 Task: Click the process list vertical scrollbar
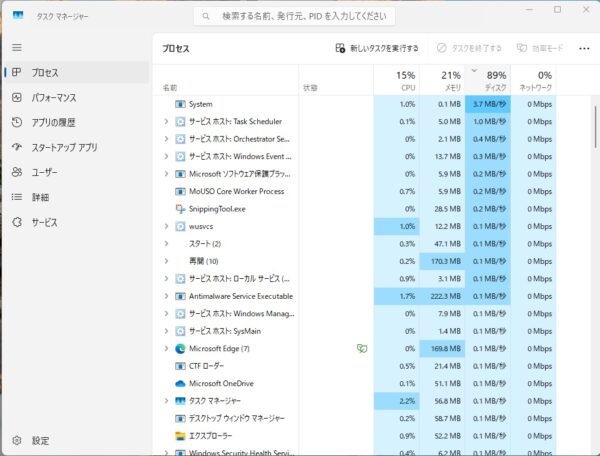[x=595, y=127]
